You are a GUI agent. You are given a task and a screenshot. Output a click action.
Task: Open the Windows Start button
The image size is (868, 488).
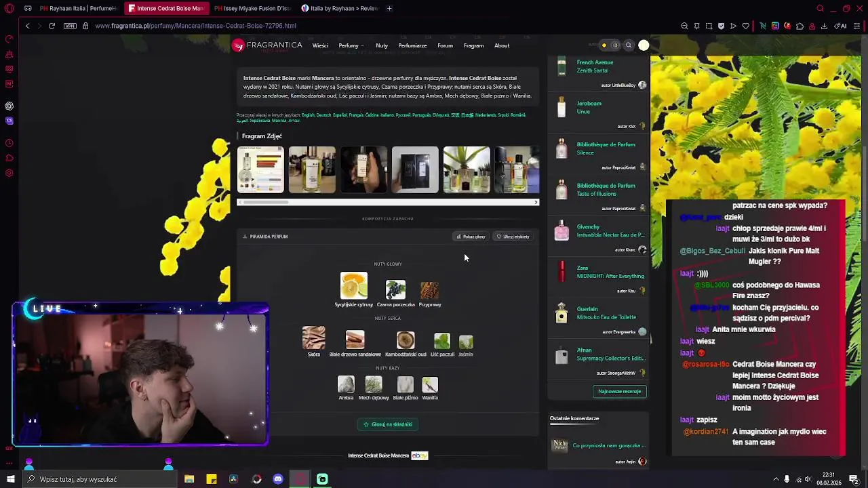tap(10, 479)
